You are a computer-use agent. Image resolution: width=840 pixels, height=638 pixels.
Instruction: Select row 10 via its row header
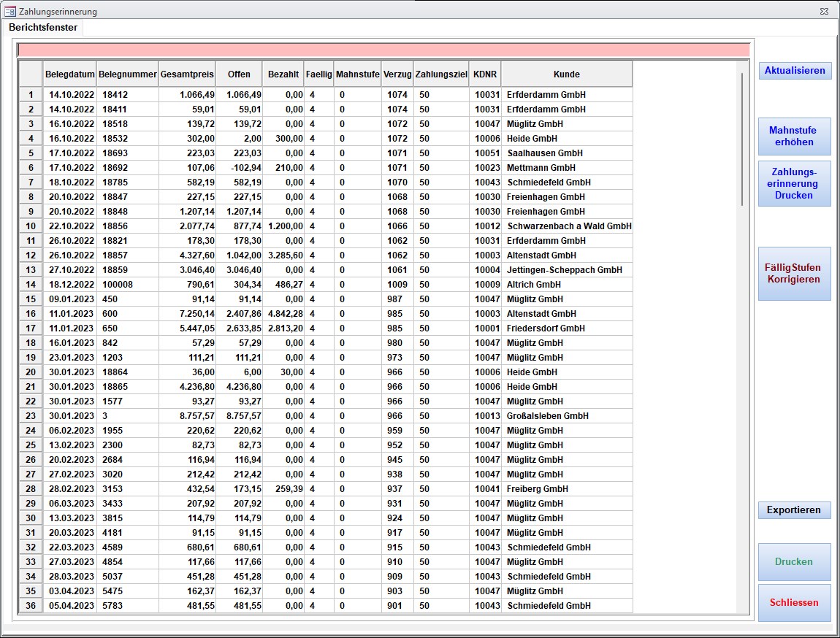[31, 226]
